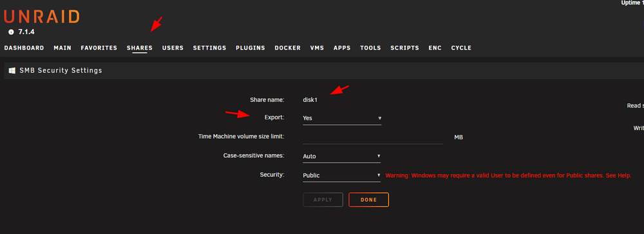This screenshot has height=234, width=644.
Task: Open the Case-sensitive names dropdown
Action: 342,156
